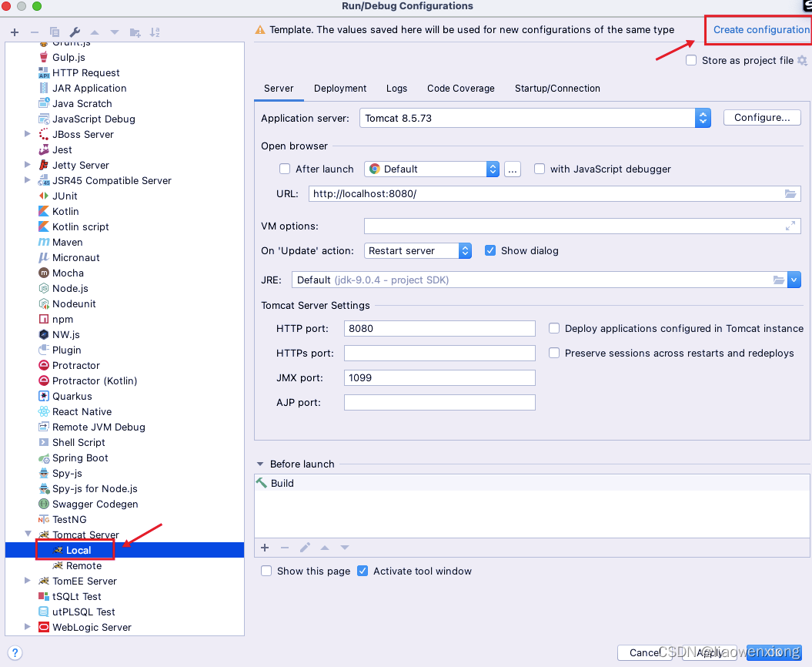Select React Native template
The height and width of the screenshot is (667, 812).
coord(82,412)
